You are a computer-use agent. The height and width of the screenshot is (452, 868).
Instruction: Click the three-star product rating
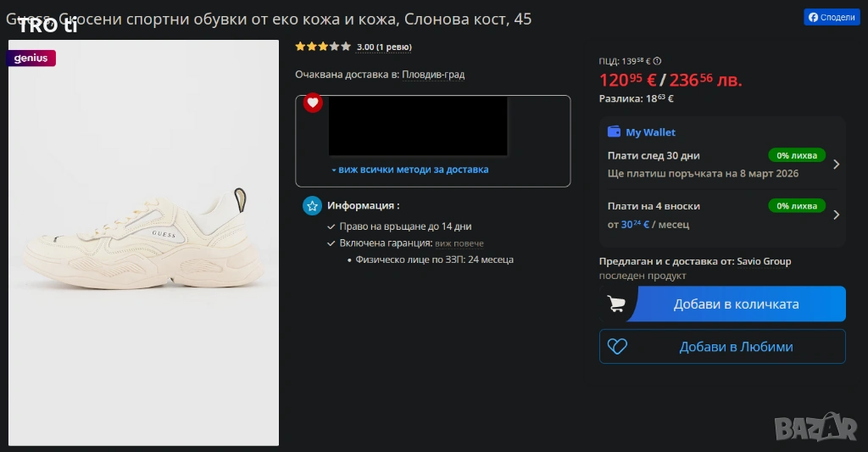pos(322,47)
